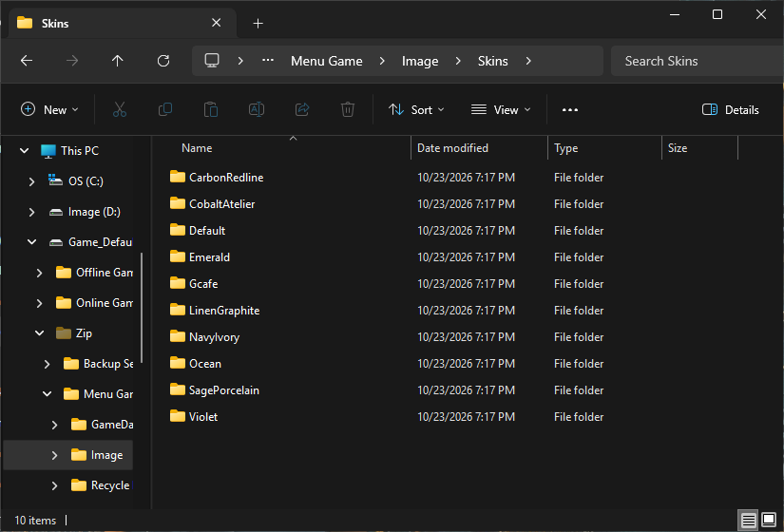Viewport: 784px width, 532px height.
Task: Collapse the Zip tree folder
Action: (40, 333)
